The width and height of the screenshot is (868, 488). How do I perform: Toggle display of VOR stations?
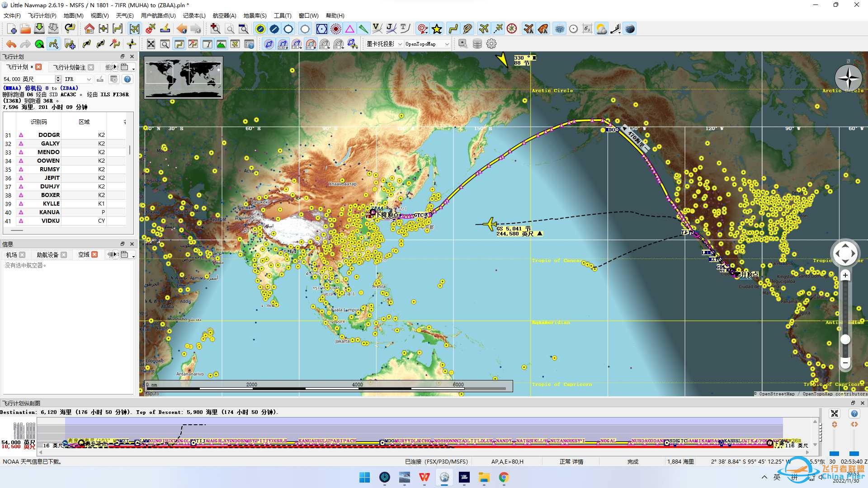[321, 29]
